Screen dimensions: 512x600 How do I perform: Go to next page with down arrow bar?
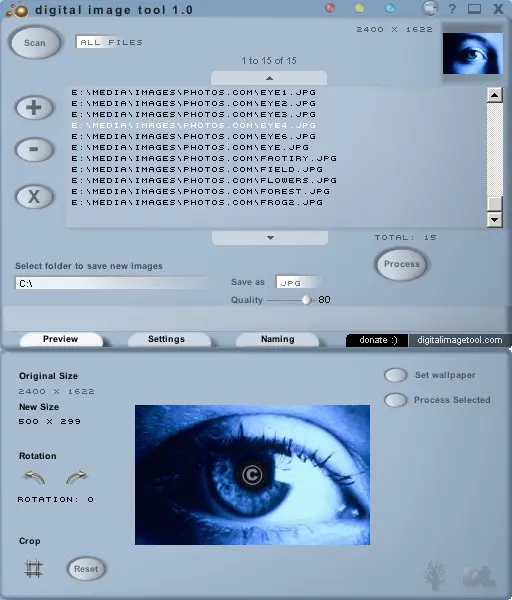tap(270, 238)
